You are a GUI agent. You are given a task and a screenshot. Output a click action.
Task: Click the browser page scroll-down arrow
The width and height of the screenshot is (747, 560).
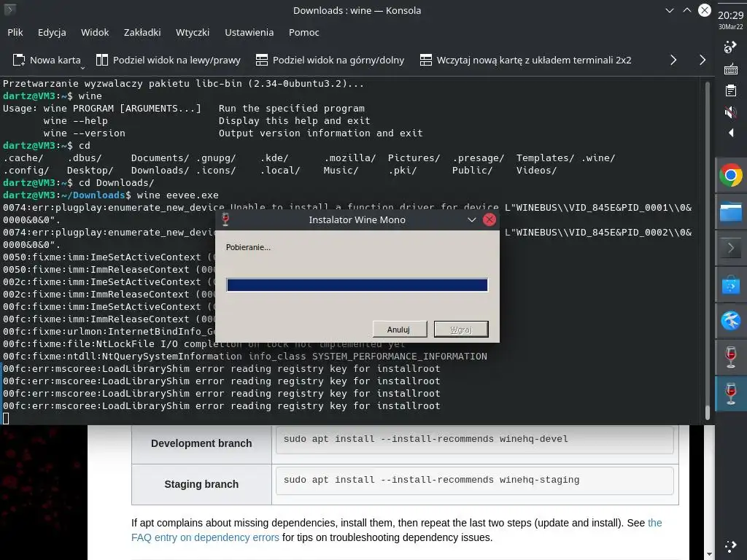[x=709, y=554]
